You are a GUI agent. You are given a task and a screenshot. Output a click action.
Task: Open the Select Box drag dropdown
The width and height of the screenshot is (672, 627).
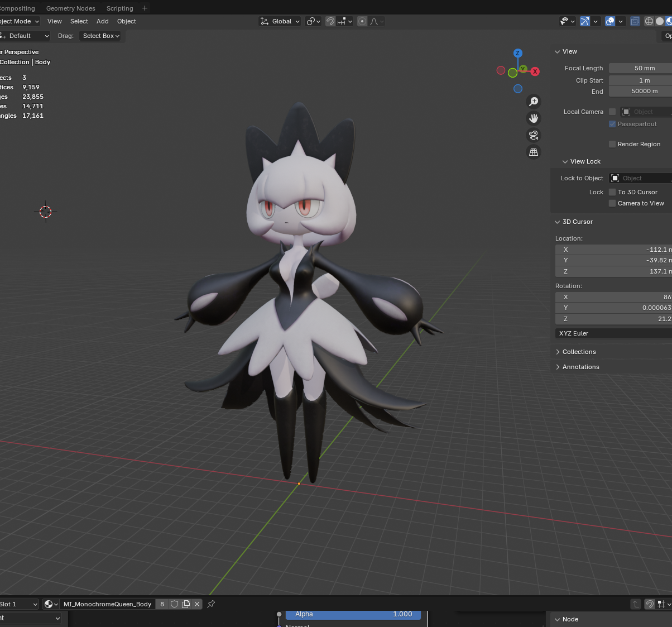pyautogui.click(x=101, y=36)
